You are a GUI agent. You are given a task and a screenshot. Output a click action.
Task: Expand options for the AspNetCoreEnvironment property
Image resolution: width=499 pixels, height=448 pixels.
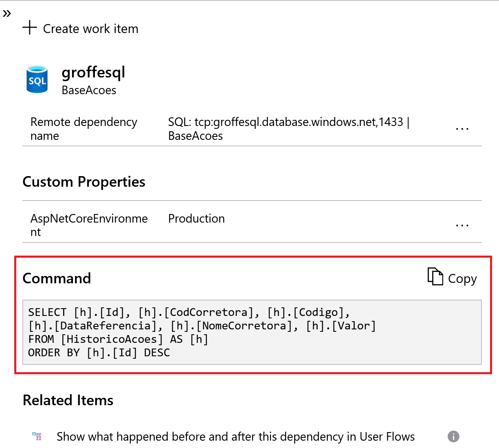462,225
